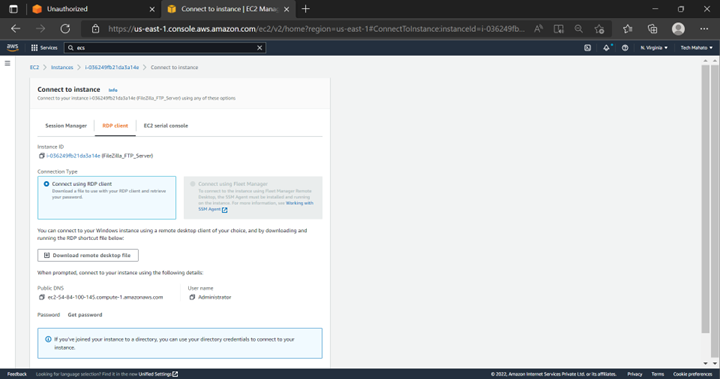The width and height of the screenshot is (720, 379).
Task: Click the Administrator user name text
Action: [x=214, y=297]
